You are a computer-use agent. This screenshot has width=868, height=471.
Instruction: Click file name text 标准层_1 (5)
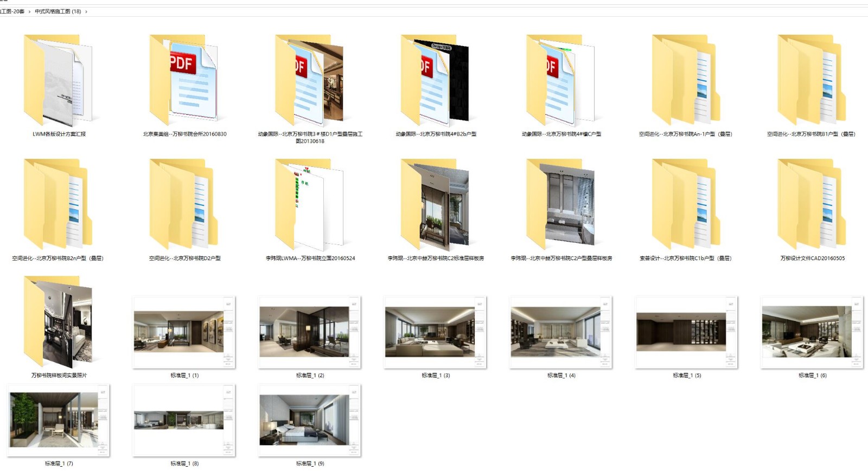[687, 375]
